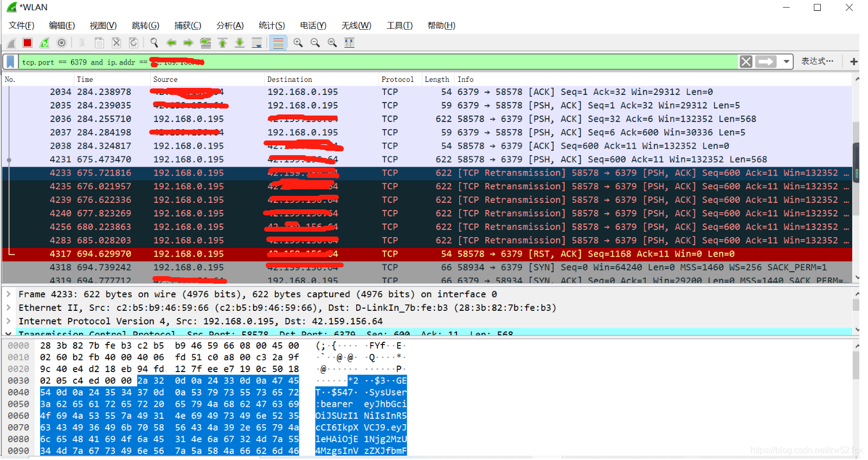
Task: Open the 文件(F) menu
Action: [x=21, y=25]
